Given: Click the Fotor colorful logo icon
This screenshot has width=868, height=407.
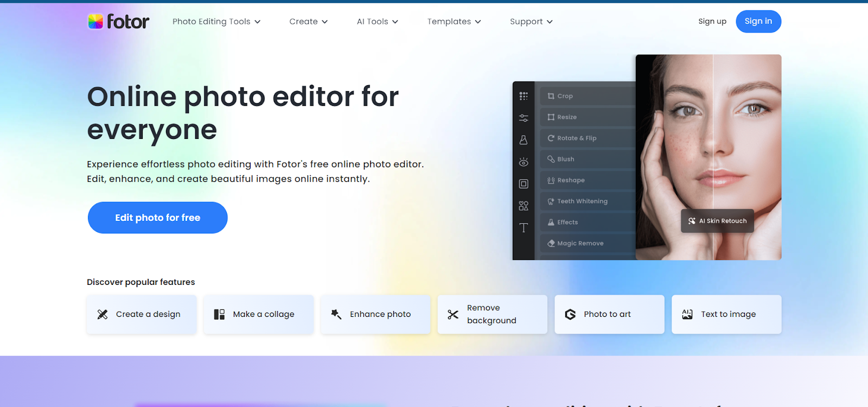Looking at the screenshot, I should [x=95, y=21].
